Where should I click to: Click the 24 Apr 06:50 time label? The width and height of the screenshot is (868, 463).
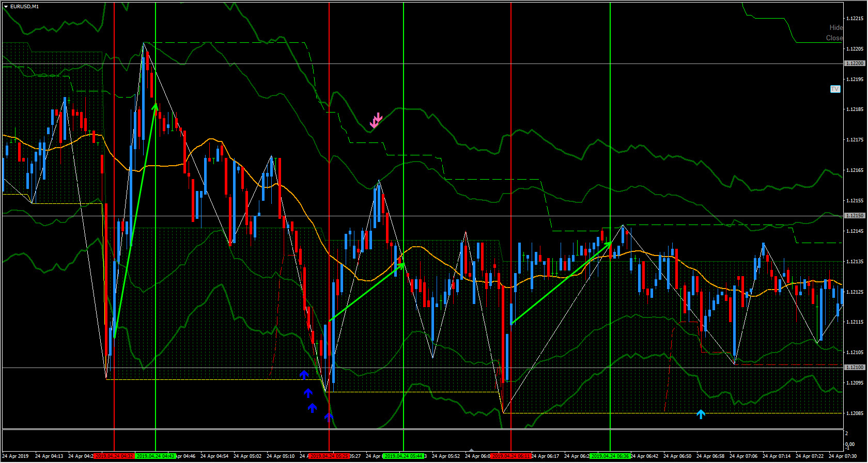click(677, 456)
